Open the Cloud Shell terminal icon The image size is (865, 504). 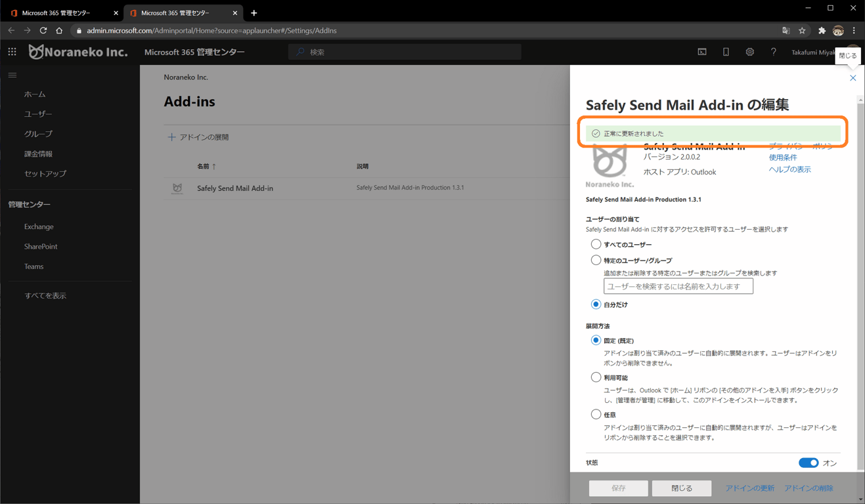click(x=702, y=52)
